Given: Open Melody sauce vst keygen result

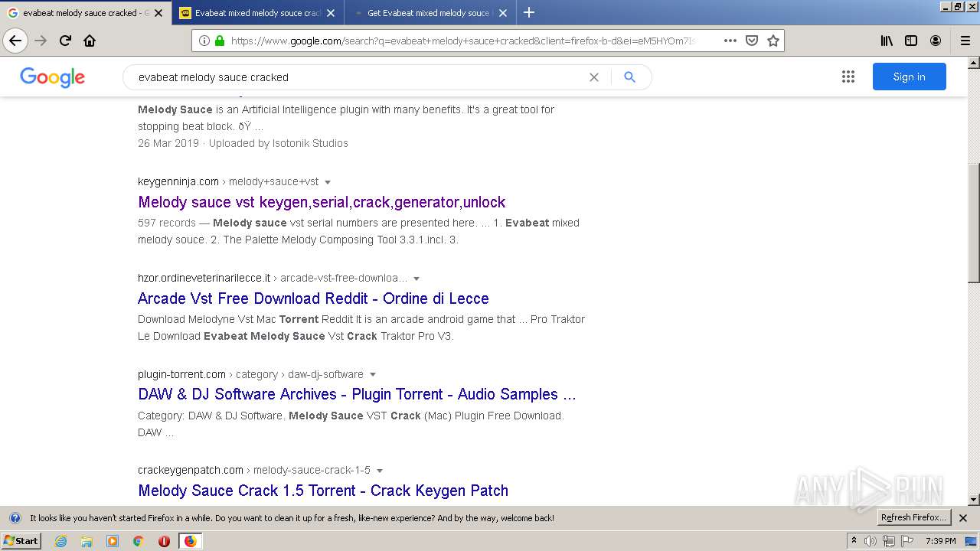Looking at the screenshot, I should pyautogui.click(x=322, y=202).
